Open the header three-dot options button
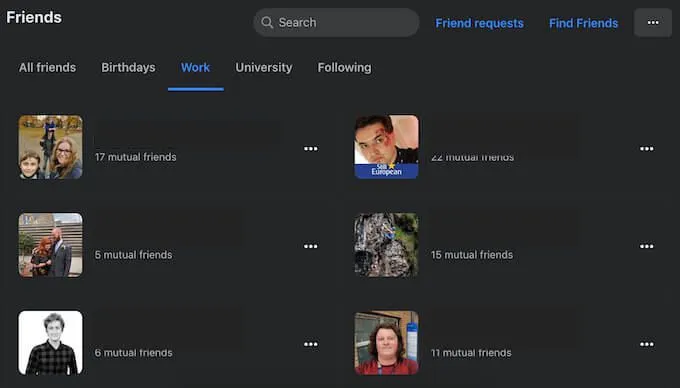This screenshot has width=680, height=388. pyautogui.click(x=653, y=23)
